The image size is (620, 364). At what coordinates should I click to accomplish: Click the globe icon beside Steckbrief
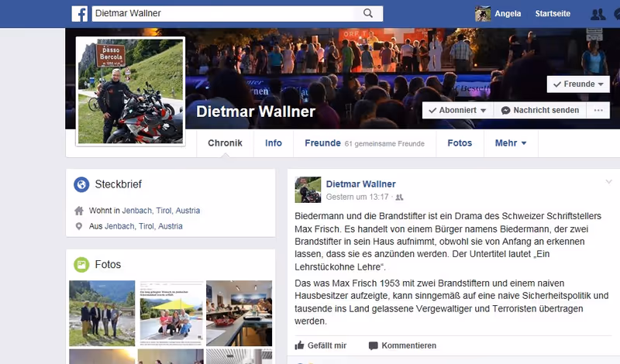[81, 184]
